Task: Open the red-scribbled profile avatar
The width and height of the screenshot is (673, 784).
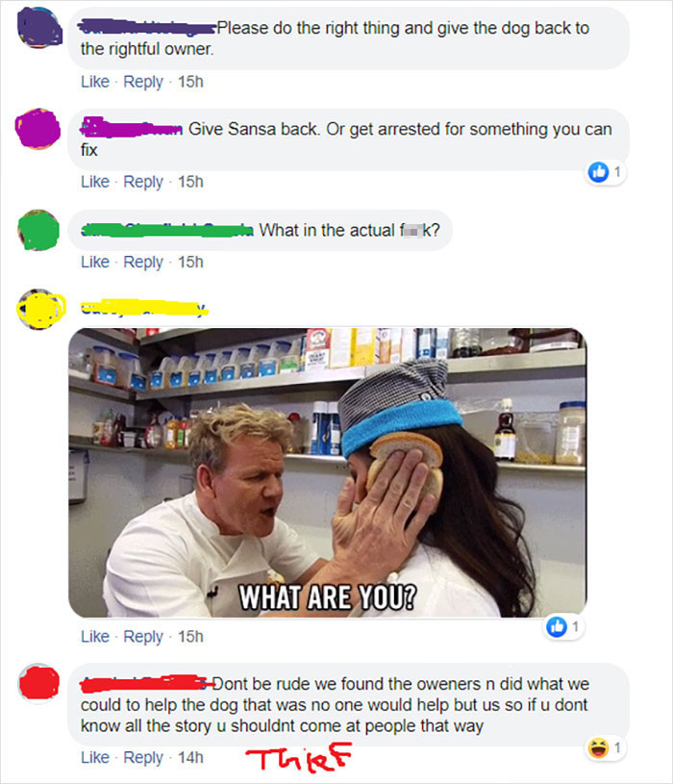Action: tap(38, 684)
